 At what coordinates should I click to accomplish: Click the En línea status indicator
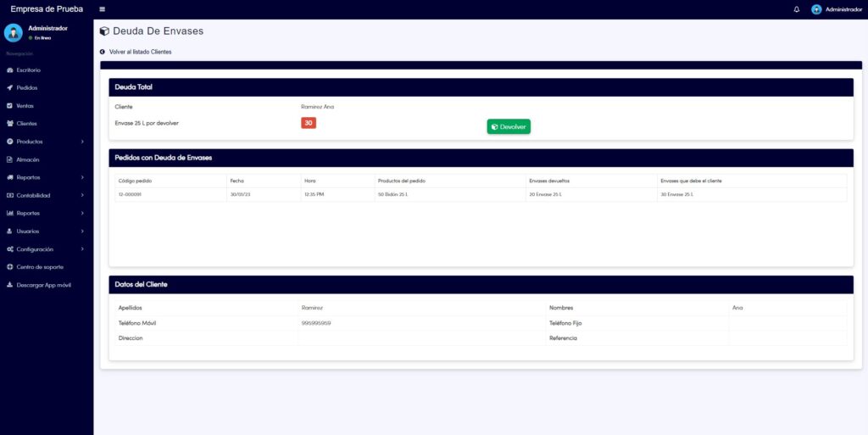40,38
